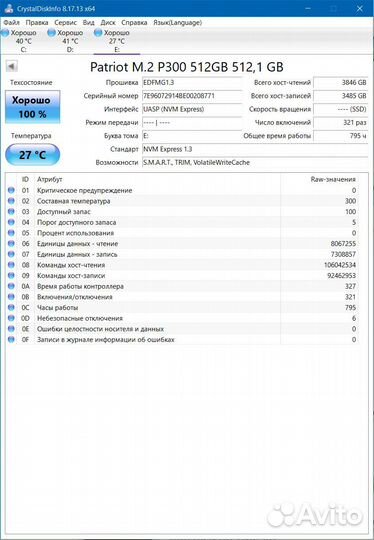Click the Всего хост-чтений value 3846 GB
Image resolution: width=374 pixels, height=540 pixels.
341,83
